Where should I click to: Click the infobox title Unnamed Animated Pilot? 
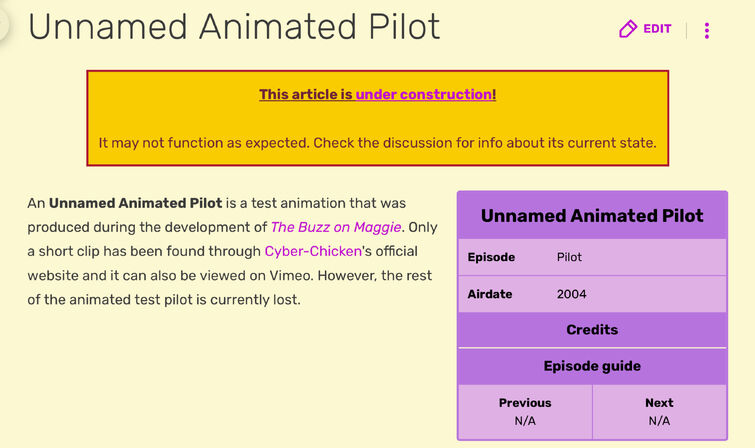click(592, 216)
